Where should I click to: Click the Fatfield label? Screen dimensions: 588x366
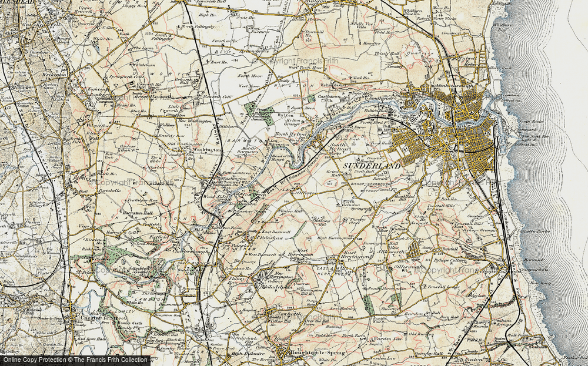click(160, 237)
